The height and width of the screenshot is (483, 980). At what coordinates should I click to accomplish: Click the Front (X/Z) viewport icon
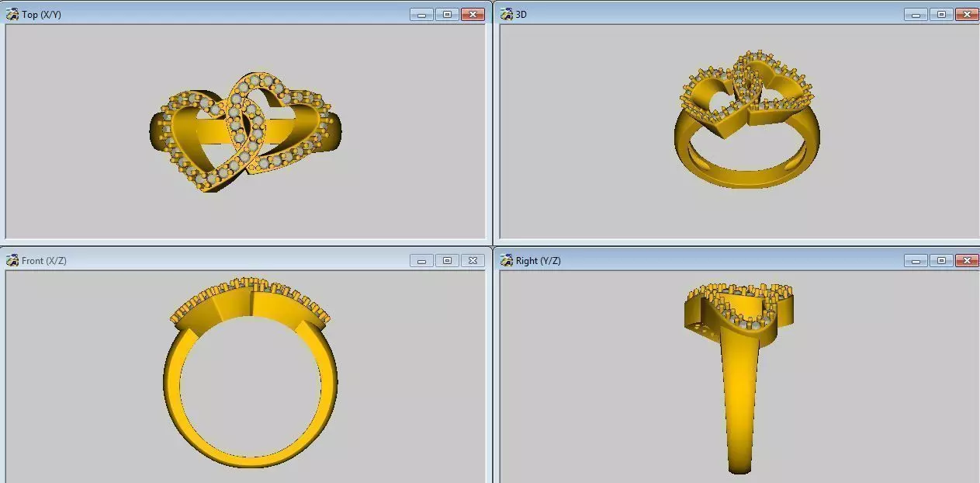[x=12, y=260]
